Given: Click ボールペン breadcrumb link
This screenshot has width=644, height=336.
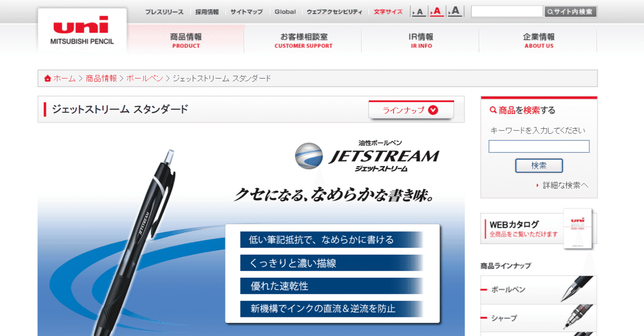Looking at the screenshot, I should pos(144,78).
